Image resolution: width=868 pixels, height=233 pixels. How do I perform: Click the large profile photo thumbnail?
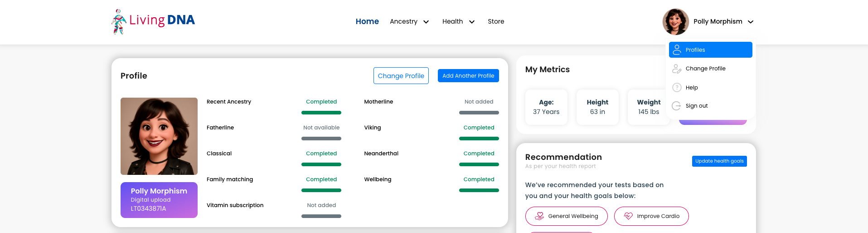[x=159, y=136]
